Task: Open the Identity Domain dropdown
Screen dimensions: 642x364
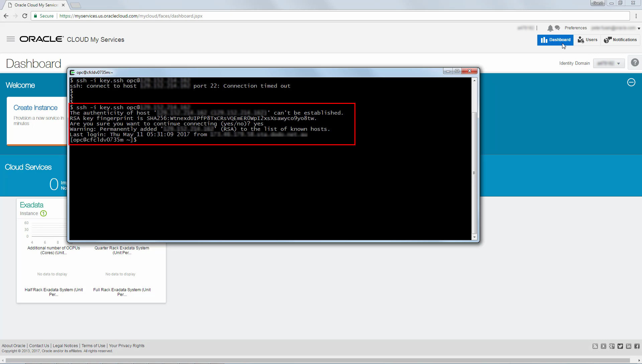Action: coord(609,63)
